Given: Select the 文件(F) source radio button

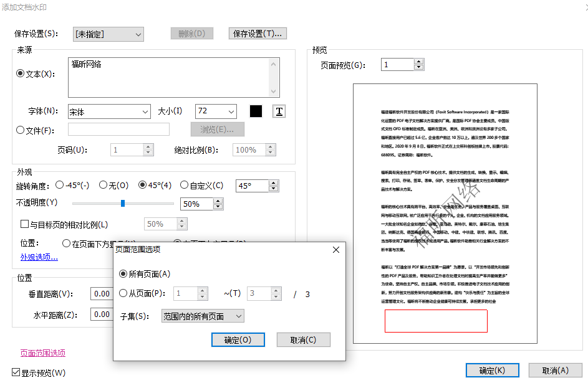Looking at the screenshot, I should [19, 129].
